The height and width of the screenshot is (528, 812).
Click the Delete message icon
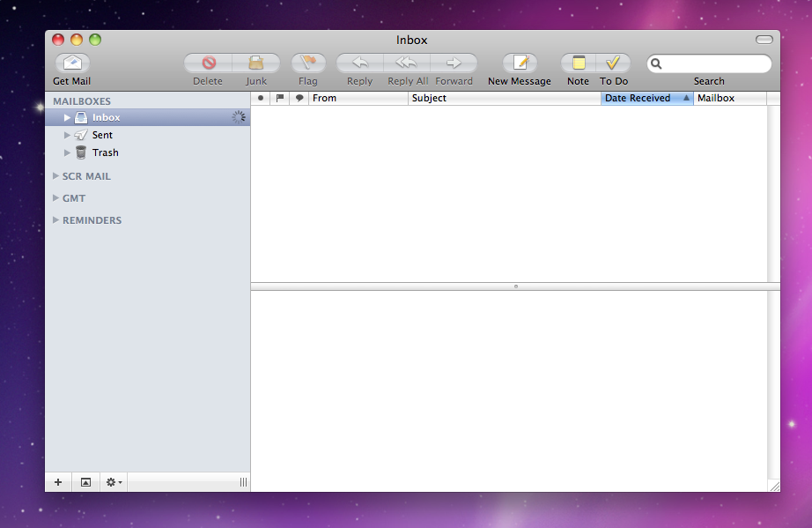[209, 63]
